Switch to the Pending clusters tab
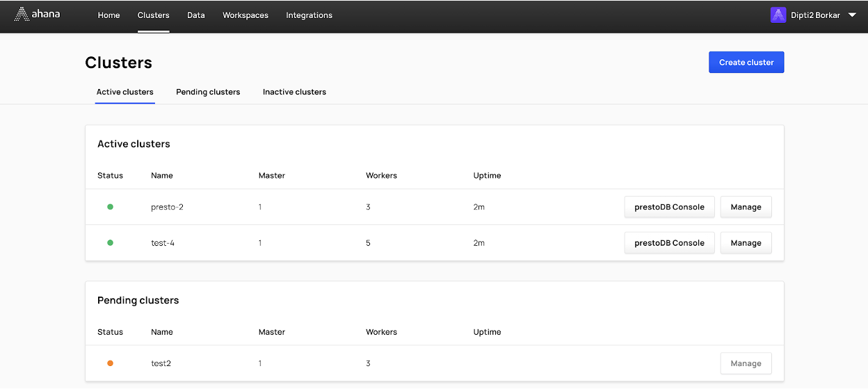868x389 pixels. pyautogui.click(x=208, y=92)
